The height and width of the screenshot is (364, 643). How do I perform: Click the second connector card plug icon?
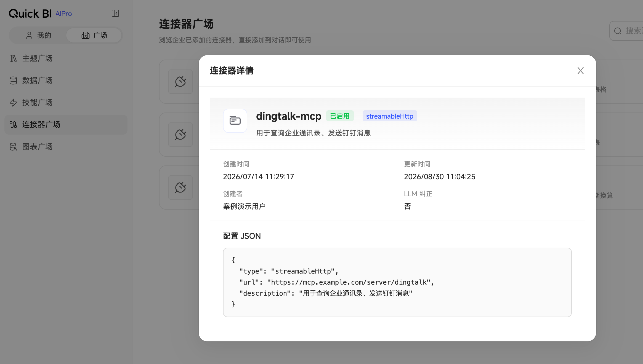click(180, 135)
